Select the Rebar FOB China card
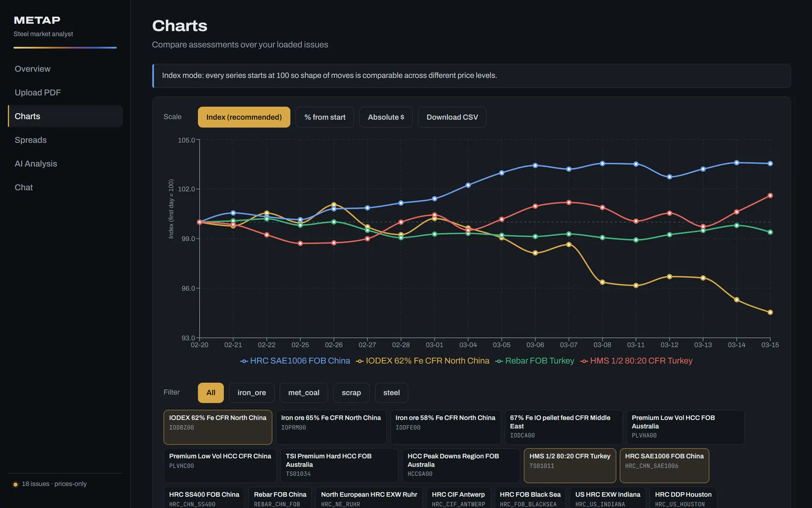The height and width of the screenshot is (508, 812). point(280,498)
